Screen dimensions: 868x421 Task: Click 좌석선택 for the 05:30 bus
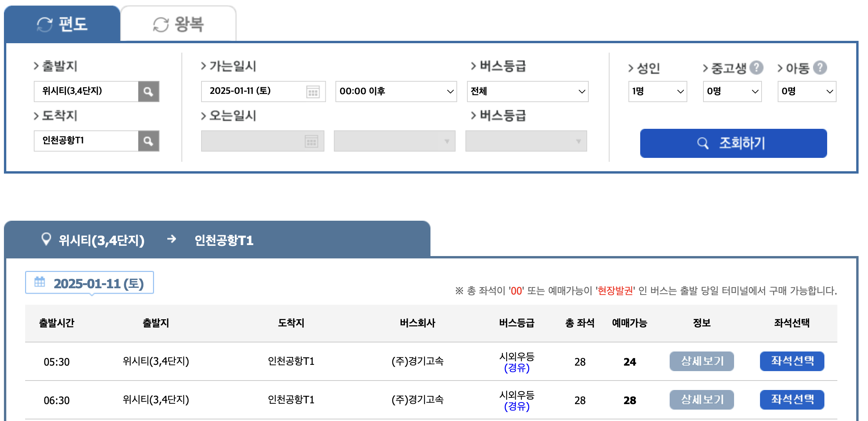tap(792, 361)
